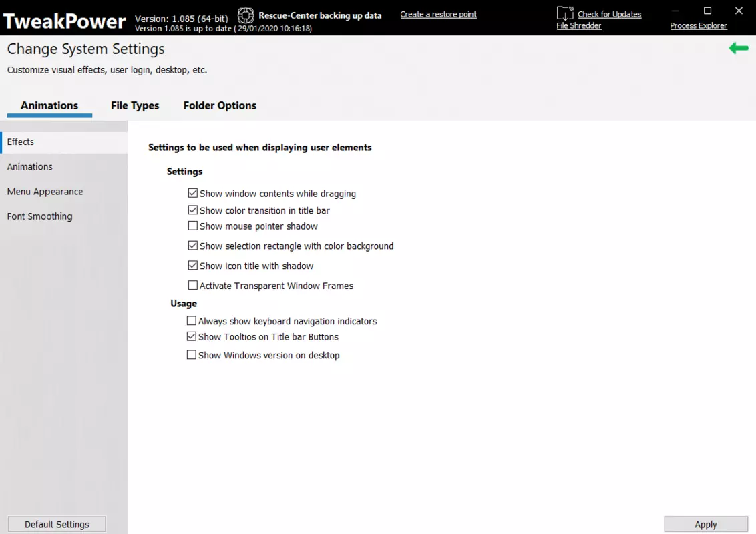Viewport: 756px width, 534px height.
Task: Maximize the TweakPower window
Action: pos(707,11)
